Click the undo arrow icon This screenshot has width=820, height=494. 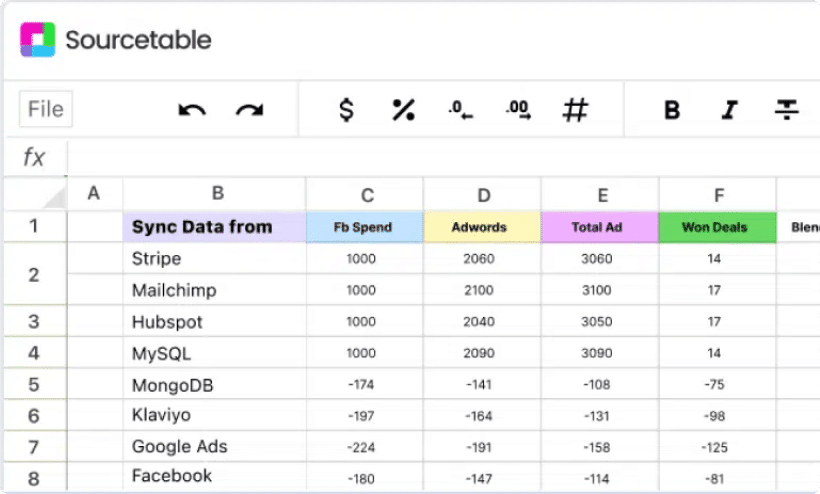point(191,110)
